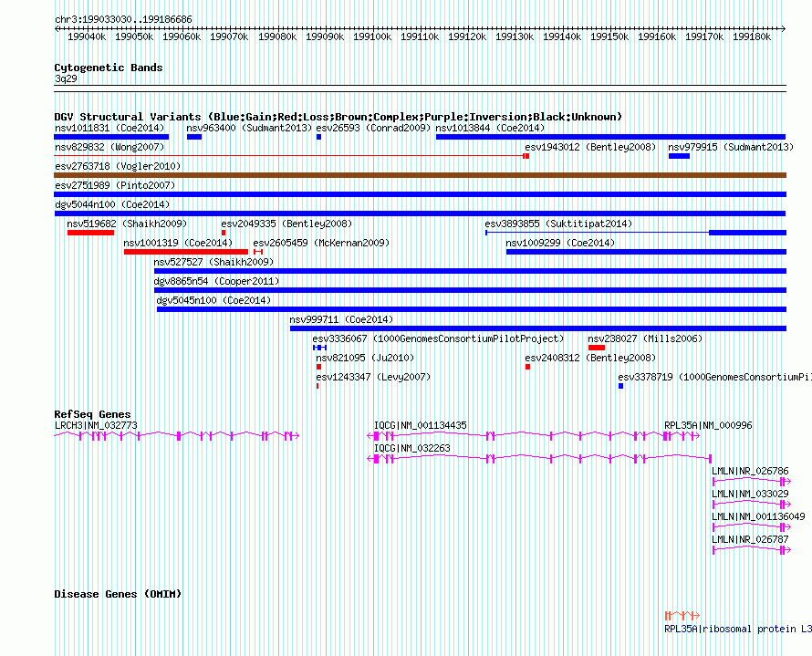The image size is (812, 656).
Task: Click the 3q29 cytogenetic band label
Action: [66, 78]
